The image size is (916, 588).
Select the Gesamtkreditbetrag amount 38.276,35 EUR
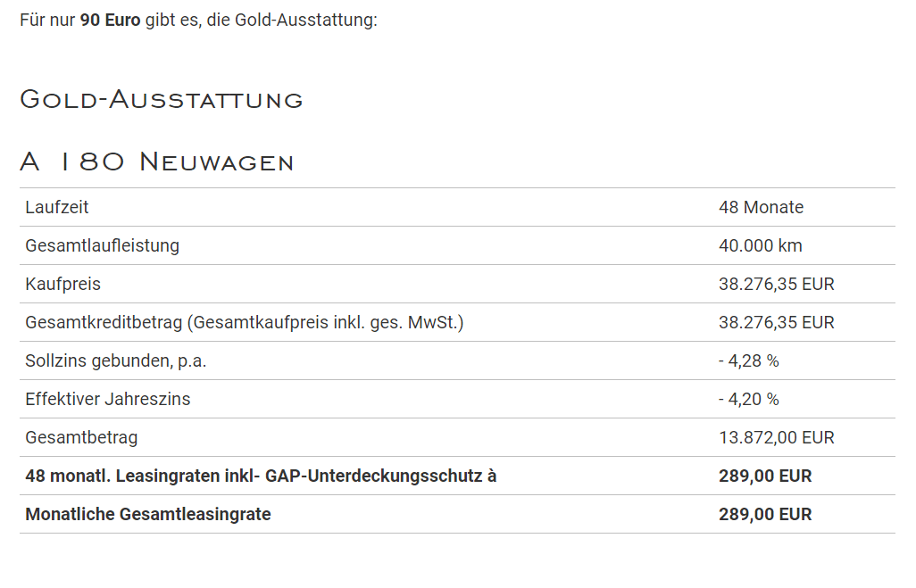click(x=777, y=322)
